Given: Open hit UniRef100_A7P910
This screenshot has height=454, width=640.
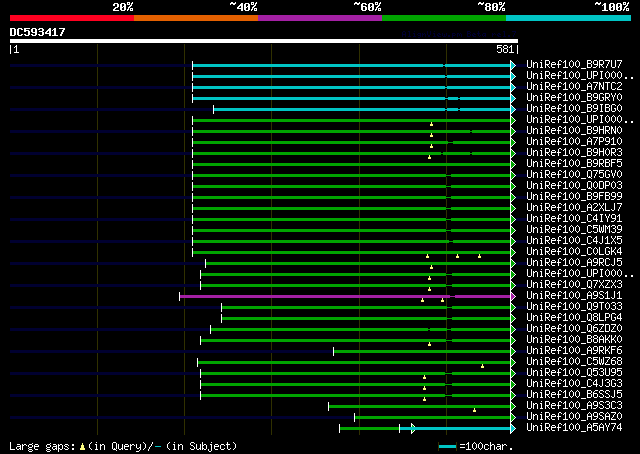Looking at the screenshot, I should point(574,142).
